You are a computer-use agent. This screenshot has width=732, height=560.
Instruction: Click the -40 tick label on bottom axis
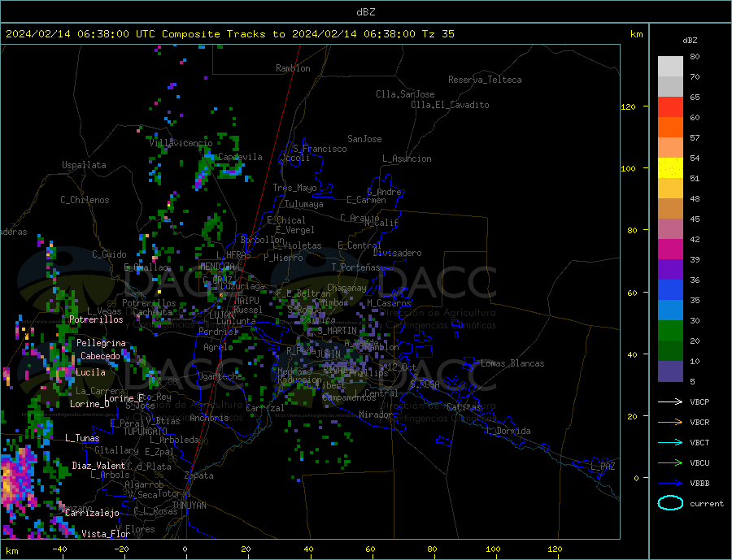click(59, 549)
